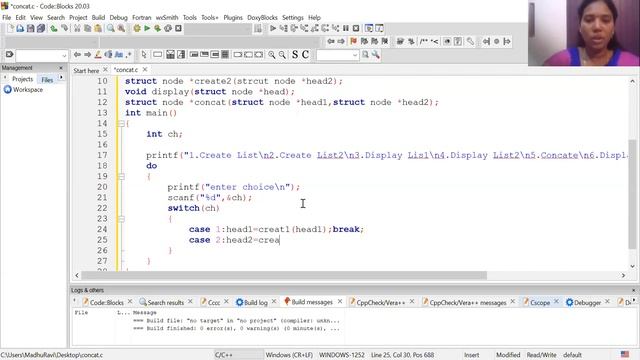Click the Rebuild toolbar icon
The height and width of the screenshot is (360, 640).
pos(168,28)
